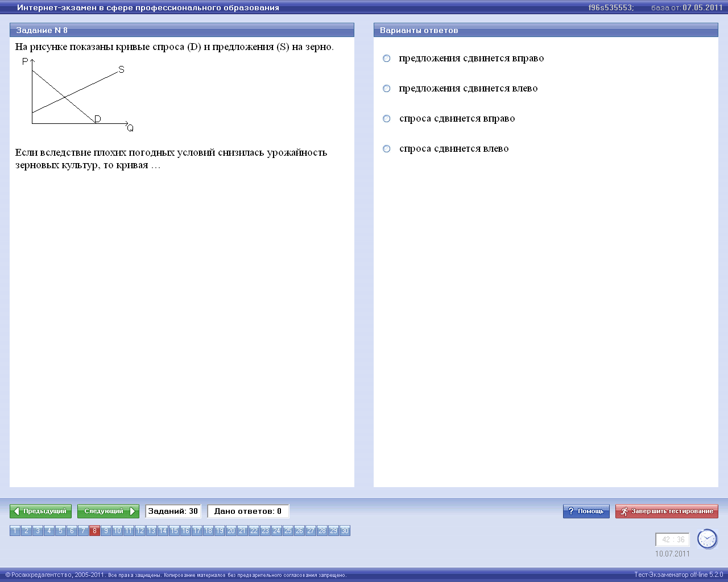
Task: Navigate to question 11
Action: point(129,531)
